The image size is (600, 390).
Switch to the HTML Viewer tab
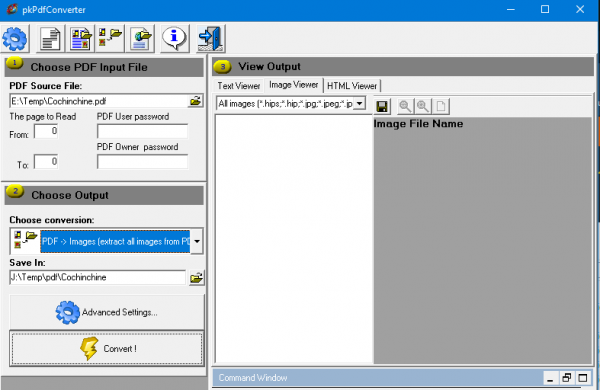coord(352,86)
